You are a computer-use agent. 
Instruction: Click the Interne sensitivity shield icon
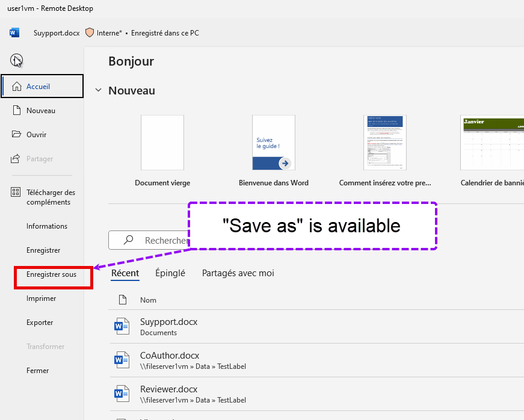(x=89, y=32)
